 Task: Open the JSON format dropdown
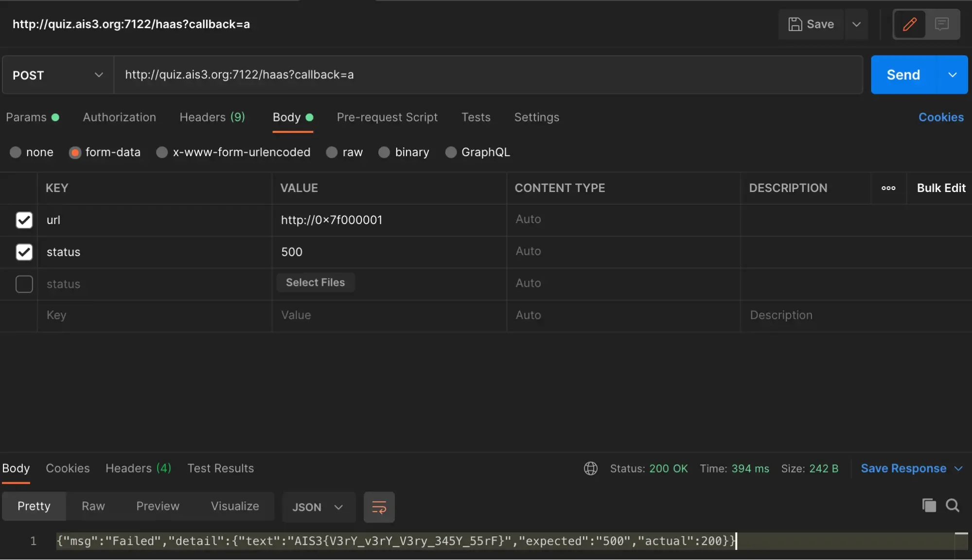(x=318, y=507)
